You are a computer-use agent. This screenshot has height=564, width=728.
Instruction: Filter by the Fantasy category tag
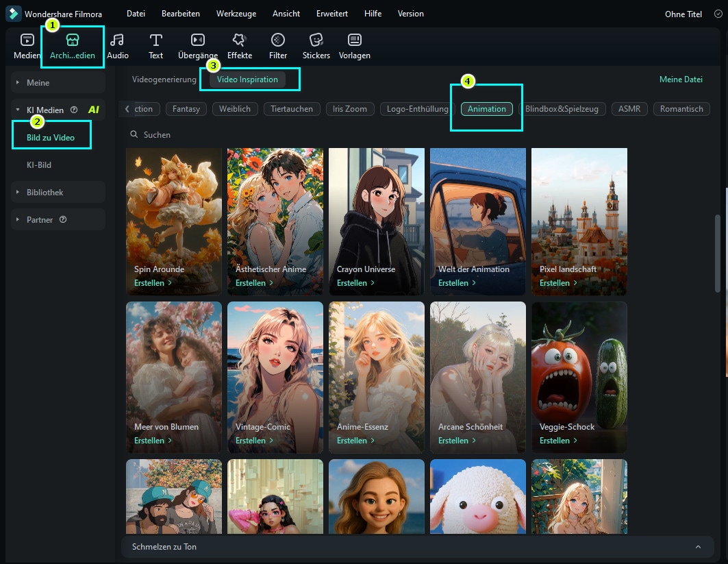(x=186, y=109)
